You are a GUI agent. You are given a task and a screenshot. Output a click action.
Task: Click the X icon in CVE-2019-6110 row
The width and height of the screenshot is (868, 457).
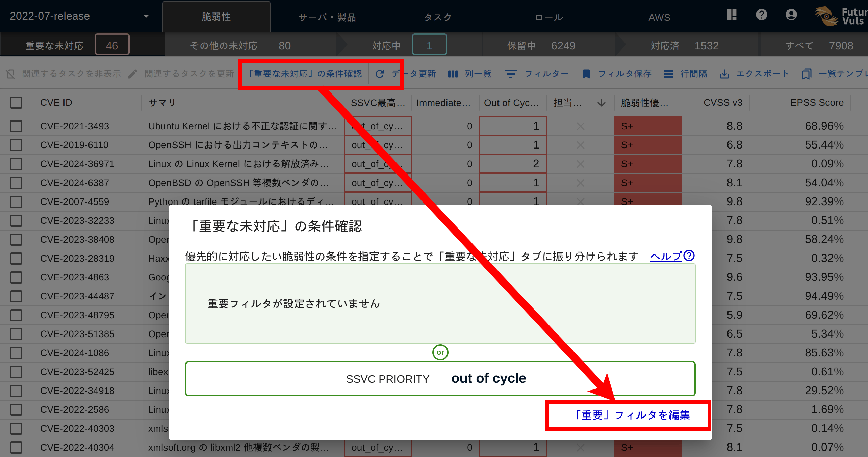click(x=581, y=145)
